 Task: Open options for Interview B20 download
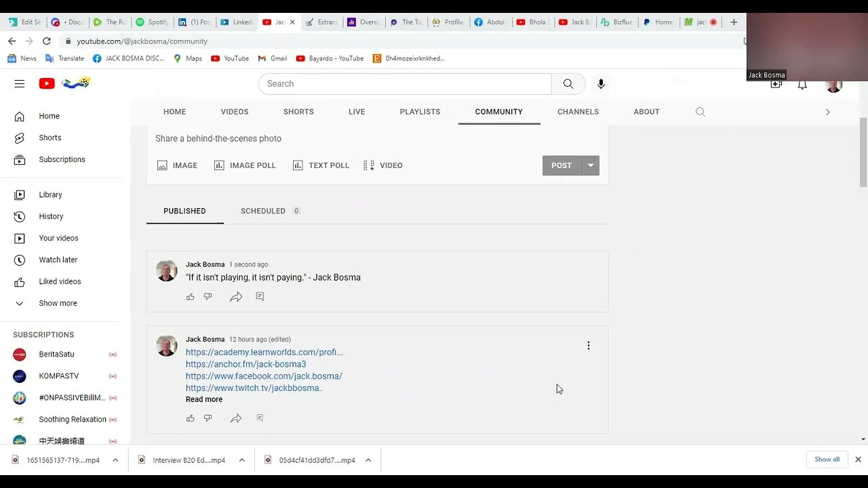pos(241,460)
